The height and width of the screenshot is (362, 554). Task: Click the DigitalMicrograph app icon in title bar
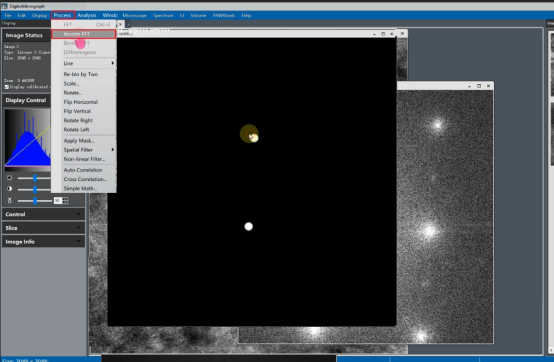pyautogui.click(x=4, y=6)
